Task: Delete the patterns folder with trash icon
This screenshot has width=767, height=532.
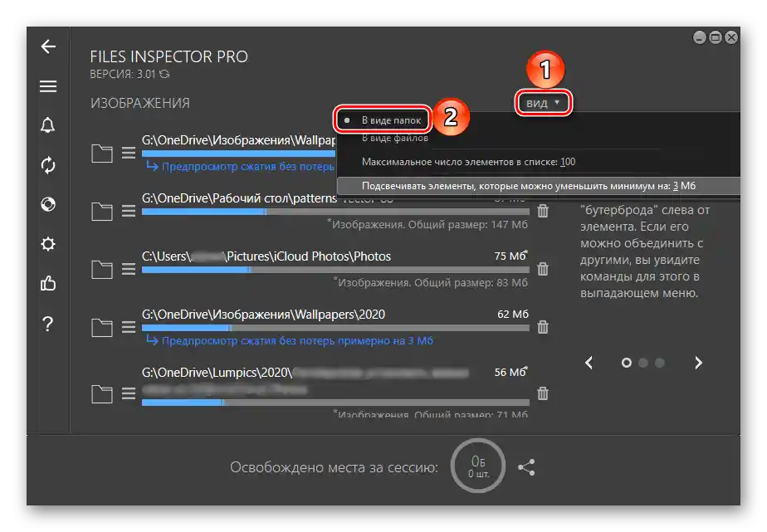Action: point(543,211)
